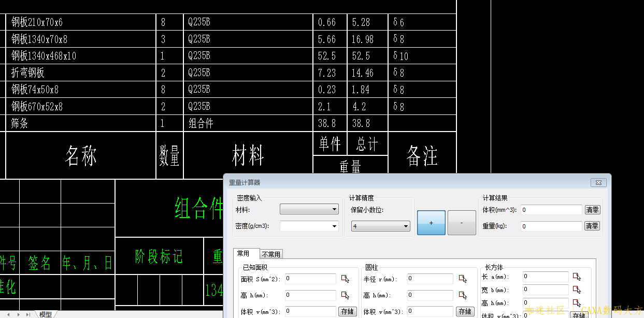Click pick icon beside 长方体 高 h field
The width and height of the screenshot is (644, 318).
coord(577,303)
